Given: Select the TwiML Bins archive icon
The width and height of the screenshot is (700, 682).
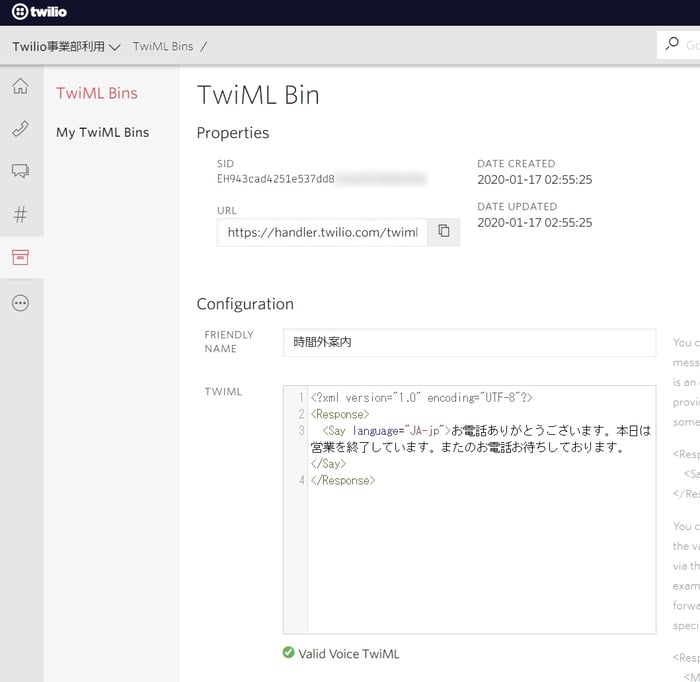Looking at the screenshot, I should [x=21, y=257].
